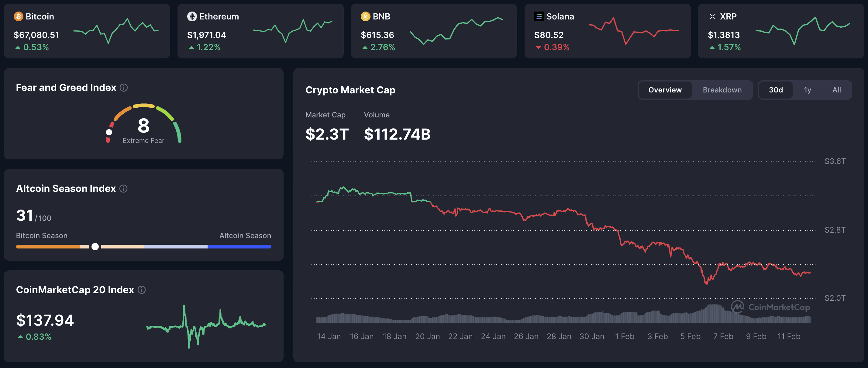
Task: Switch to the Breakdown tab
Action: 722,90
